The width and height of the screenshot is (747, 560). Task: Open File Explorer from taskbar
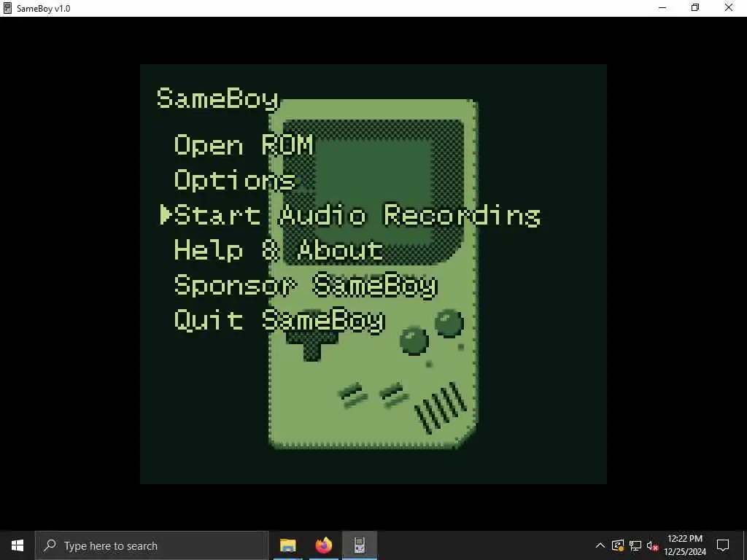point(287,545)
